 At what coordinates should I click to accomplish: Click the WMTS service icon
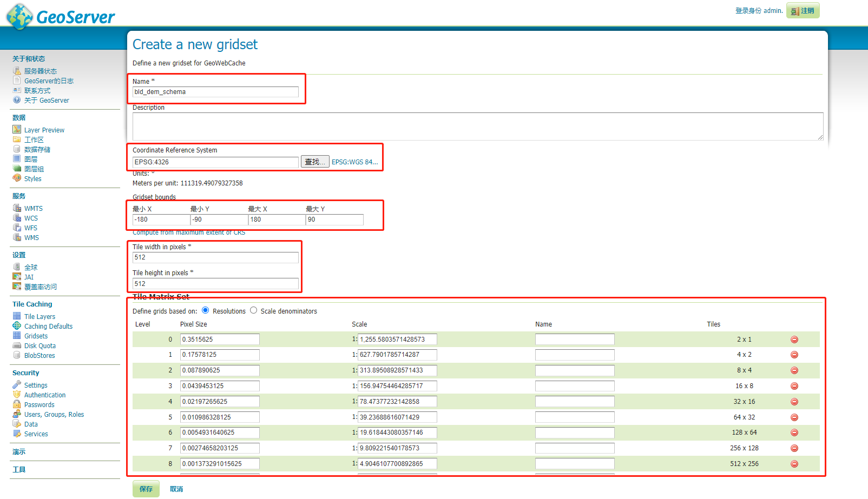point(17,208)
